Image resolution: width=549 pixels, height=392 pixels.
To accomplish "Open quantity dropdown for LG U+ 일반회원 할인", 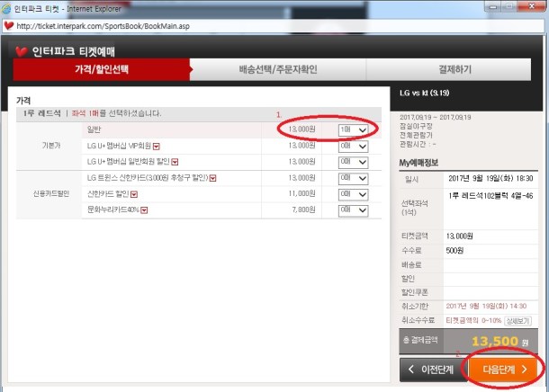I will tap(354, 162).
